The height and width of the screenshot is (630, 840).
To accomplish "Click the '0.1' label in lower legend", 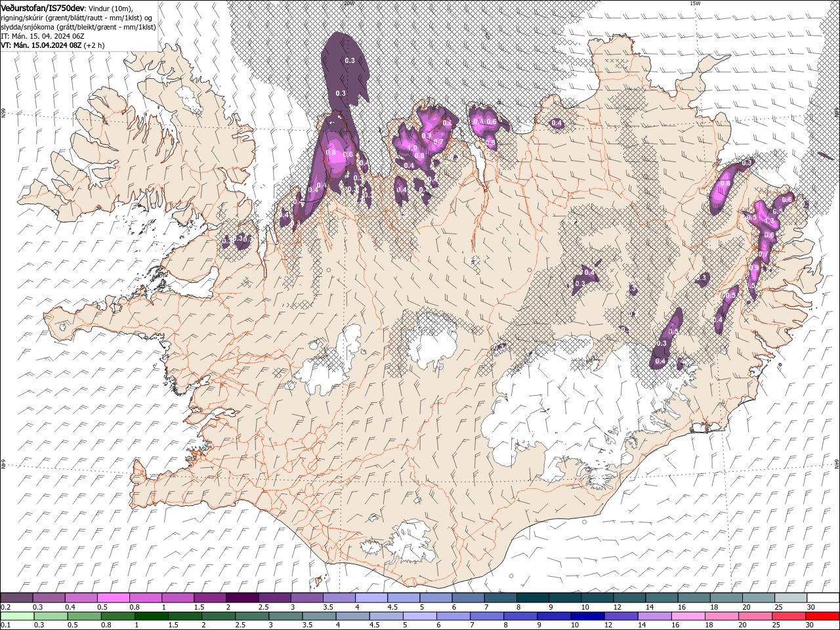I will pos(6,625).
